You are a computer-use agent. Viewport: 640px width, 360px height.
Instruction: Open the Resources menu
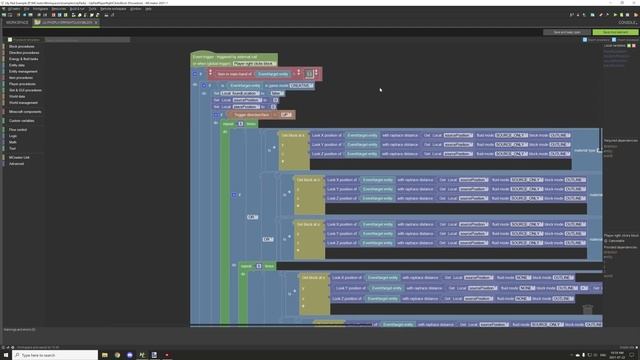[59, 9]
